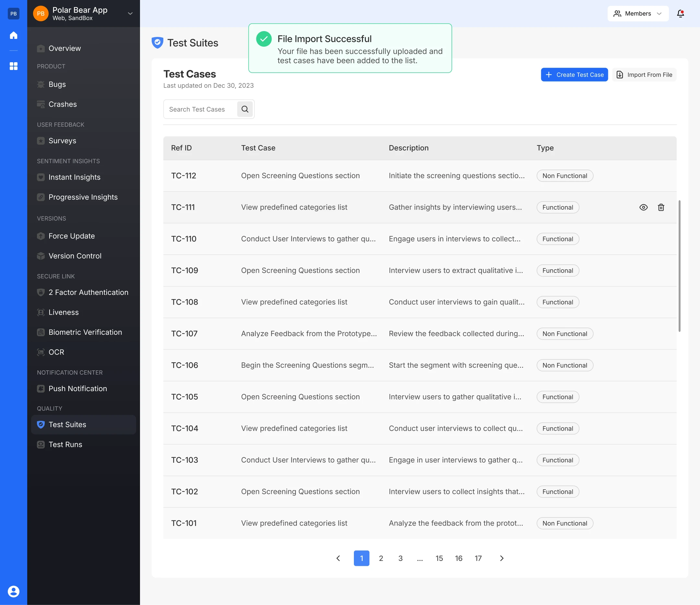Delete test case TC-111 with trash icon
The width and height of the screenshot is (700, 605).
coord(661,207)
